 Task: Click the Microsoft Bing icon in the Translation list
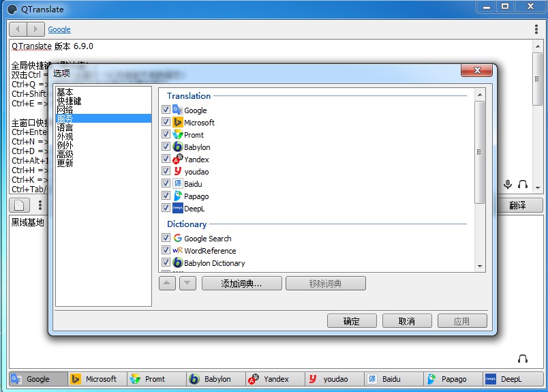[177, 122]
